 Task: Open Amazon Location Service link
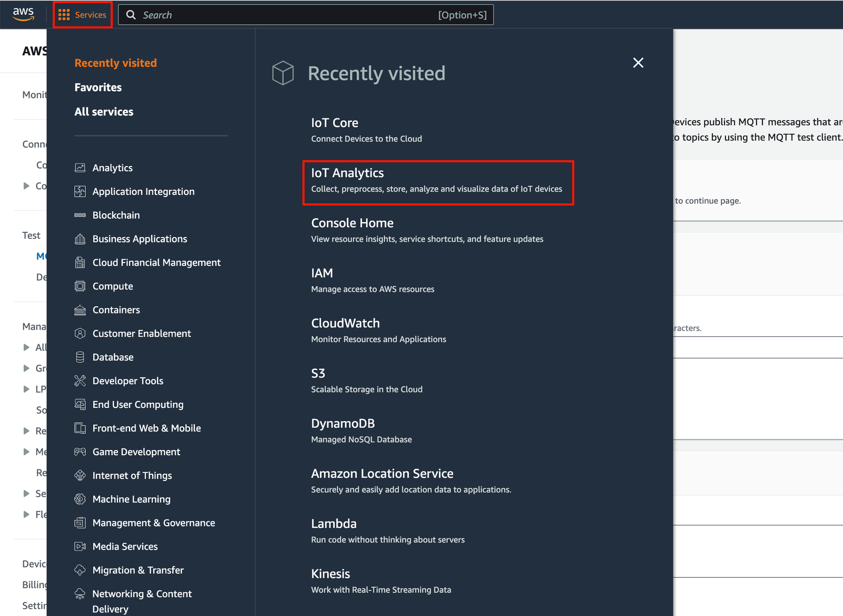(x=382, y=473)
